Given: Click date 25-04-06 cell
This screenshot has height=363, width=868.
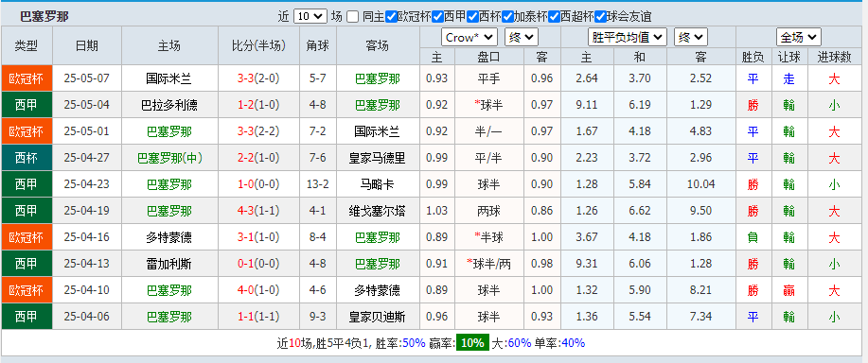Looking at the screenshot, I should click(x=87, y=317).
